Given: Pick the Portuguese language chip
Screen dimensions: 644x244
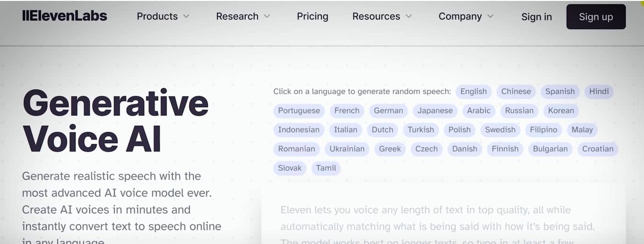Looking at the screenshot, I should point(299,111).
